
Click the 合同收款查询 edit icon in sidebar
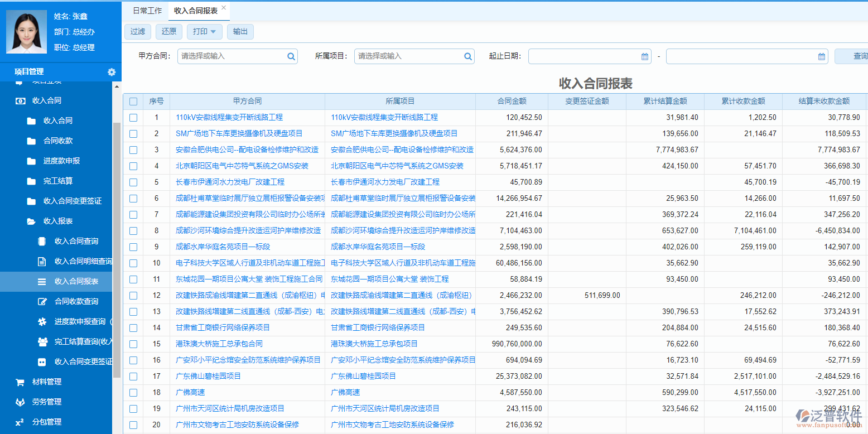point(42,302)
